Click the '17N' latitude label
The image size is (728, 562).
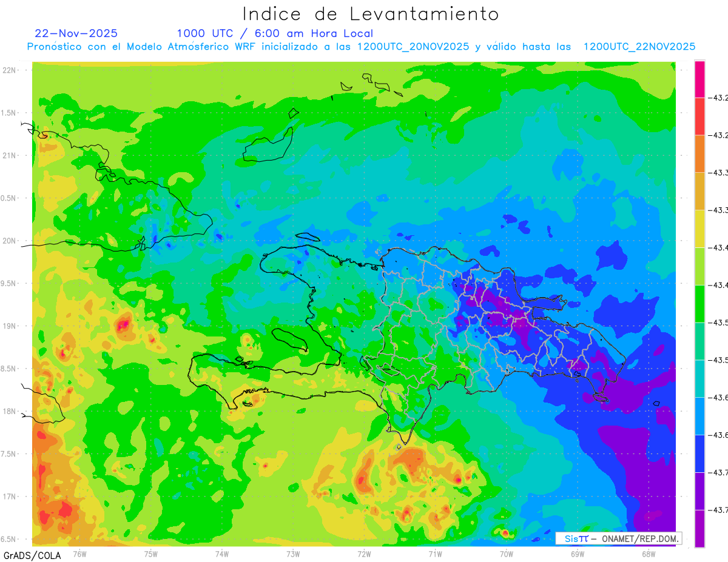point(9,497)
